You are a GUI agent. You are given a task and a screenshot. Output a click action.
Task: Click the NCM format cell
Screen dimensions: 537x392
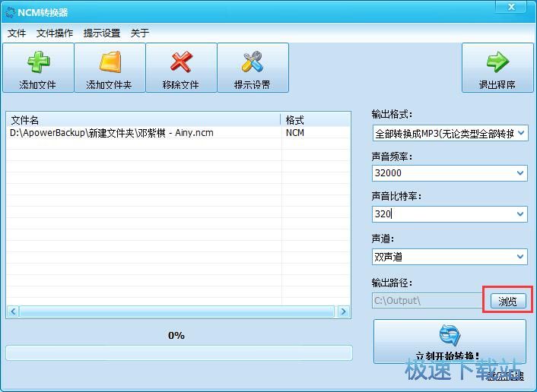click(x=295, y=133)
